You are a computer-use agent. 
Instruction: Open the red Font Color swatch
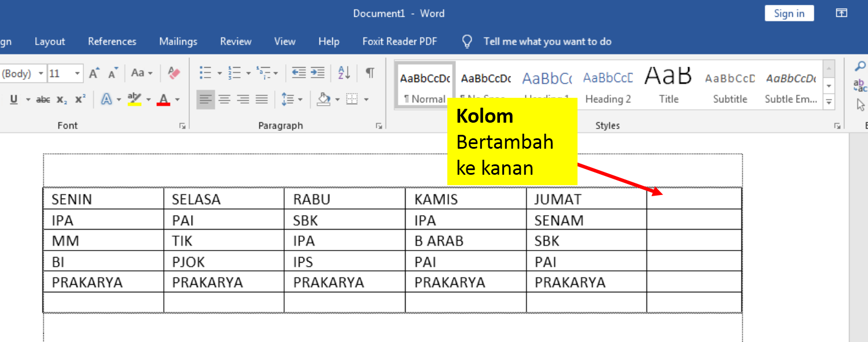tap(163, 99)
